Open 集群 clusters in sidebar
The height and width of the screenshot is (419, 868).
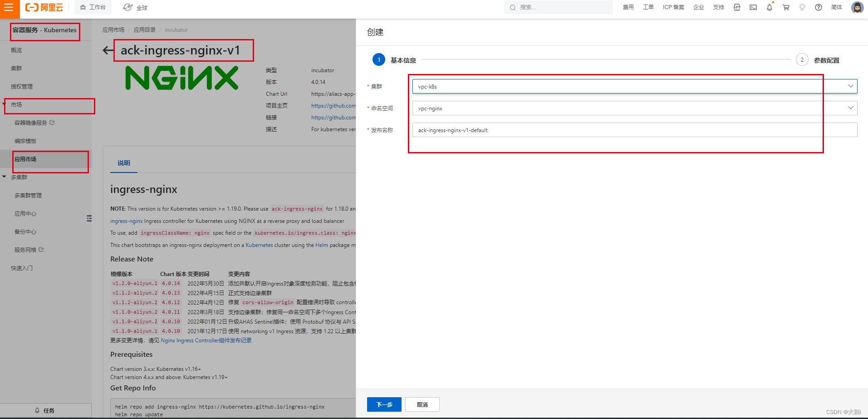pyautogui.click(x=16, y=69)
